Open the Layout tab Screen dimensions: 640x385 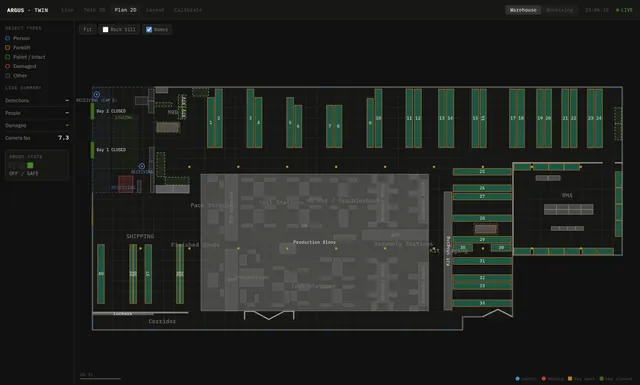coord(155,10)
